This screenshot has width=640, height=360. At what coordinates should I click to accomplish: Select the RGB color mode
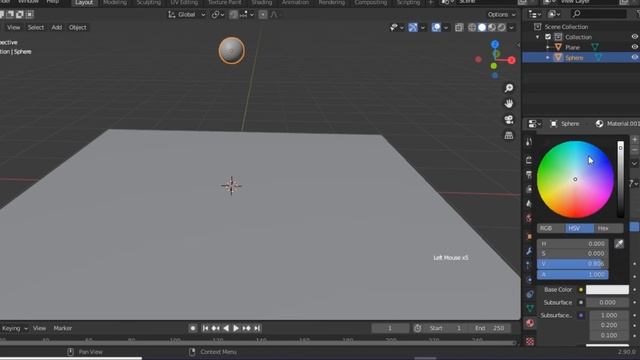coord(551,228)
